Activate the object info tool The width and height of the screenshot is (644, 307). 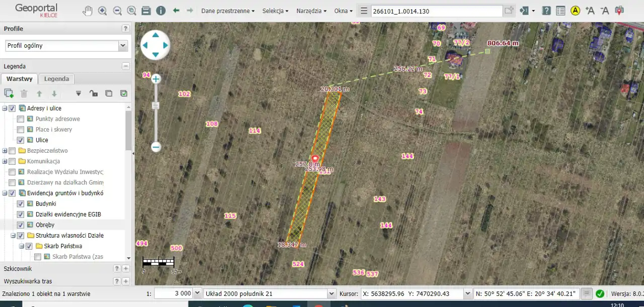point(160,11)
